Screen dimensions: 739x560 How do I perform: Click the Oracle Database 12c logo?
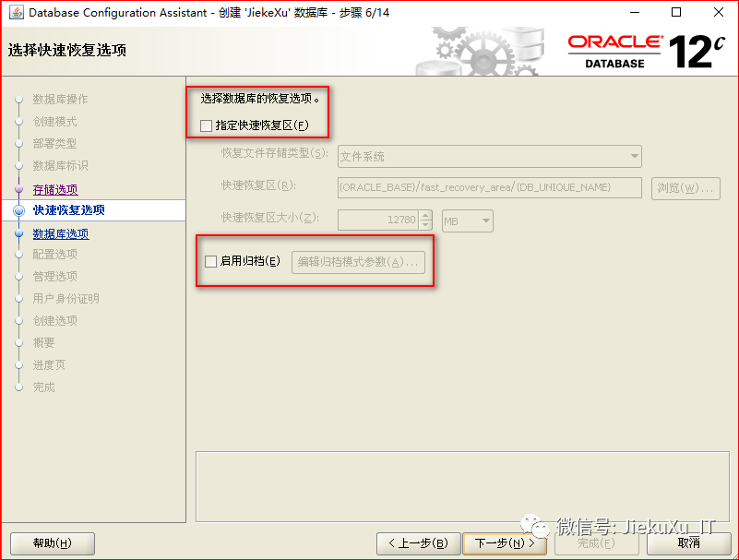[646, 51]
